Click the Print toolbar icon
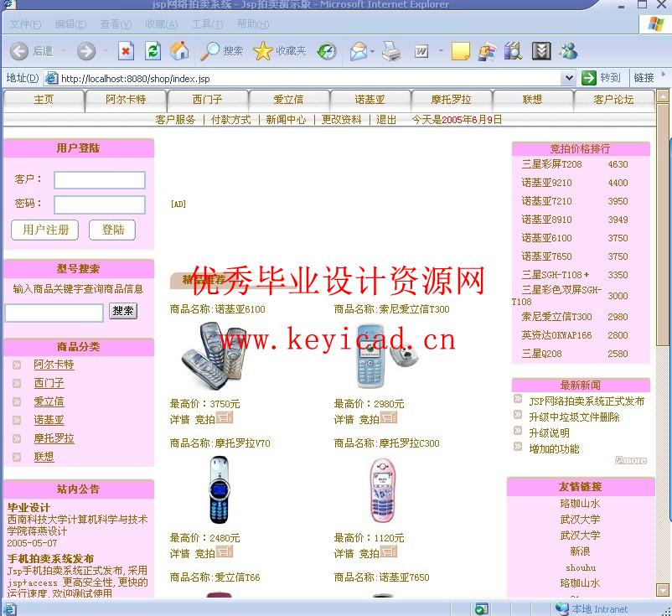This screenshot has height=616, width=672. (x=391, y=51)
